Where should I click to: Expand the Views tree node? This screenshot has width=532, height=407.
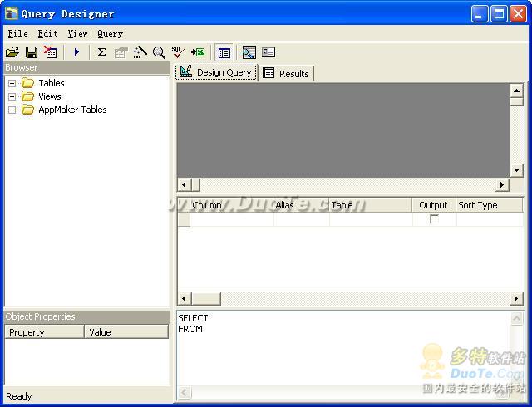click(12, 96)
